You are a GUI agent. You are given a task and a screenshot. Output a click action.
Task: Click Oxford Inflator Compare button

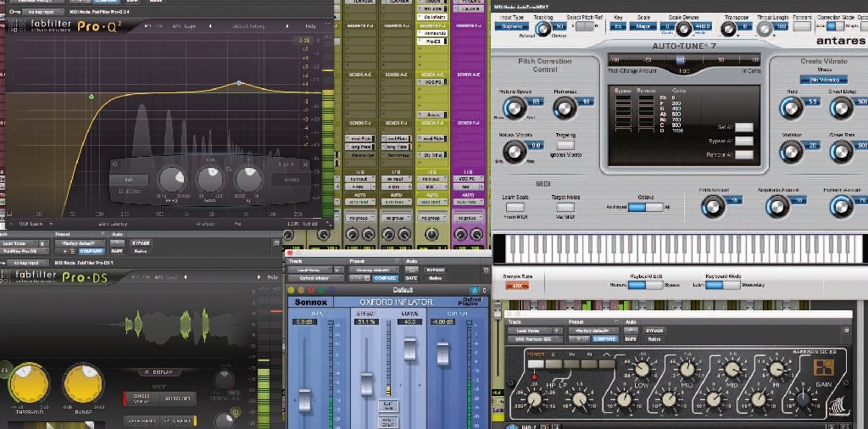385,278
